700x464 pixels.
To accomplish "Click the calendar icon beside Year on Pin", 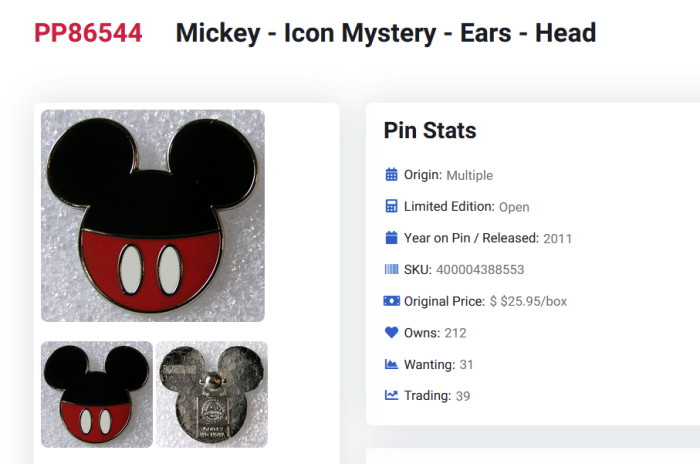I will (x=392, y=238).
